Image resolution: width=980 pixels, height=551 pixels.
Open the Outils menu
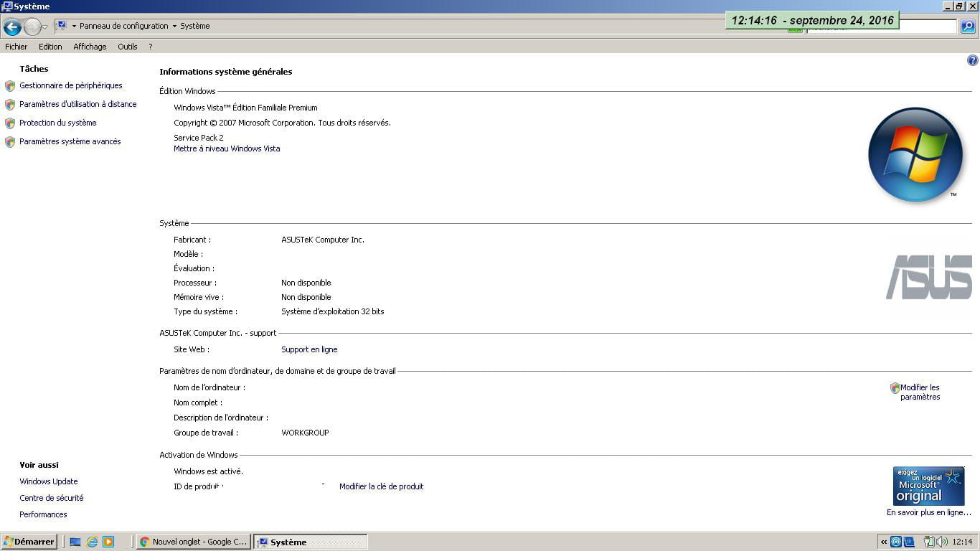coord(128,47)
